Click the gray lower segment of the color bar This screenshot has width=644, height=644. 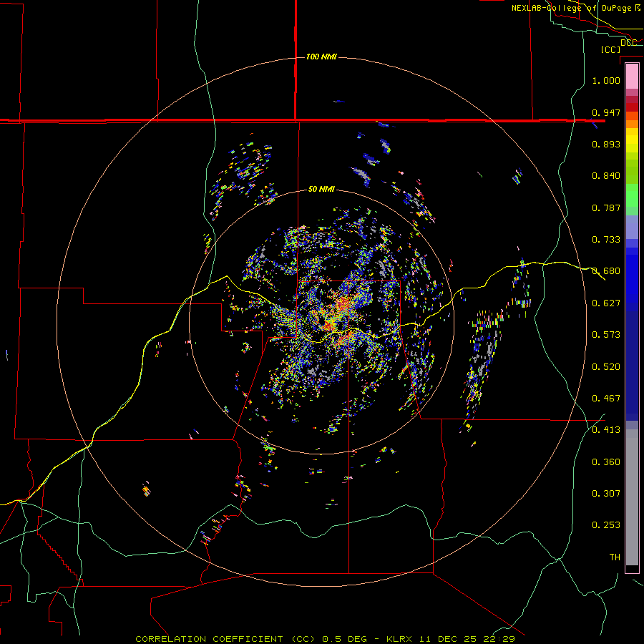click(x=632, y=497)
